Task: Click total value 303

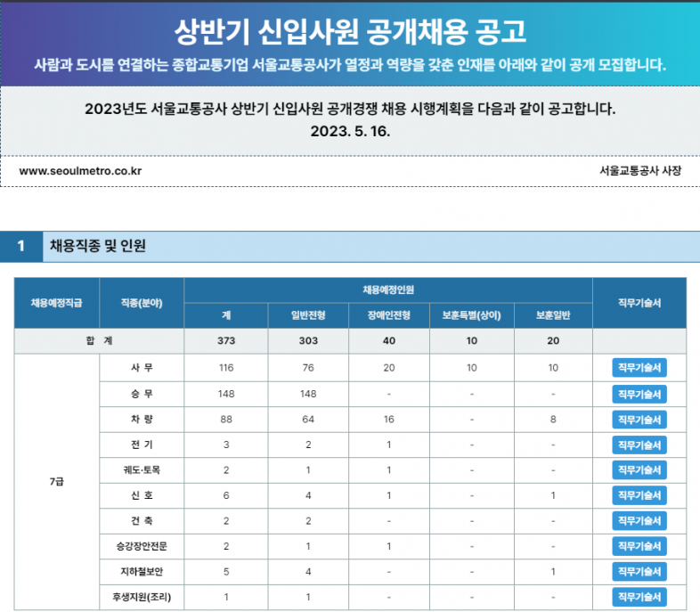Action: tap(308, 341)
